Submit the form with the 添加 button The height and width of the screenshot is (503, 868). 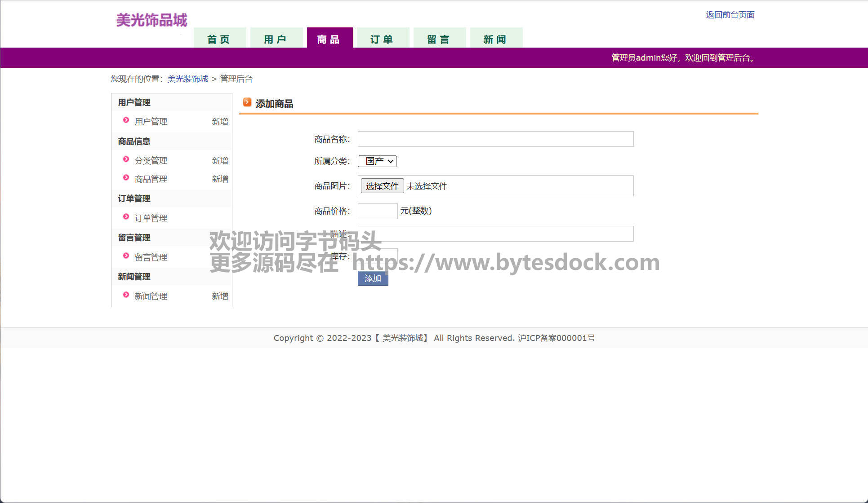[373, 278]
